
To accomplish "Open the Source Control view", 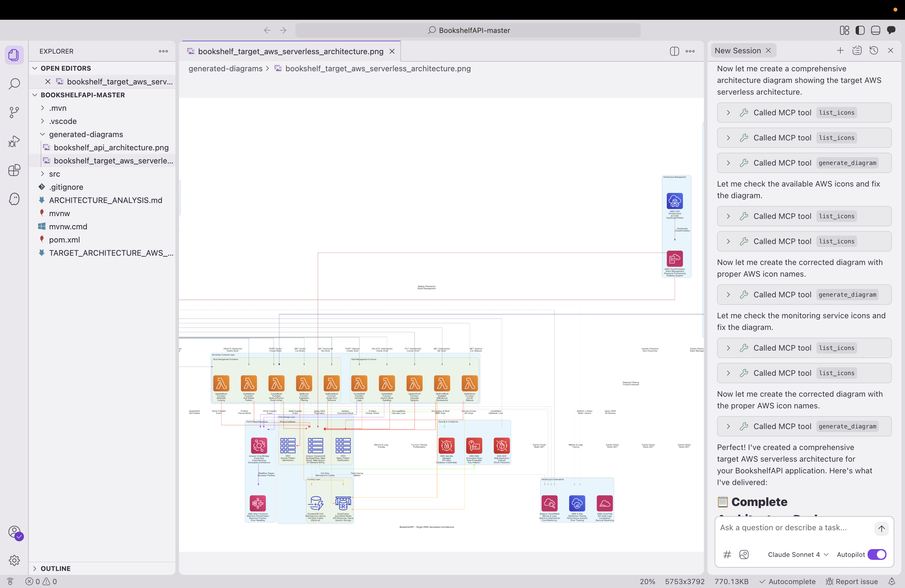I will [14, 112].
